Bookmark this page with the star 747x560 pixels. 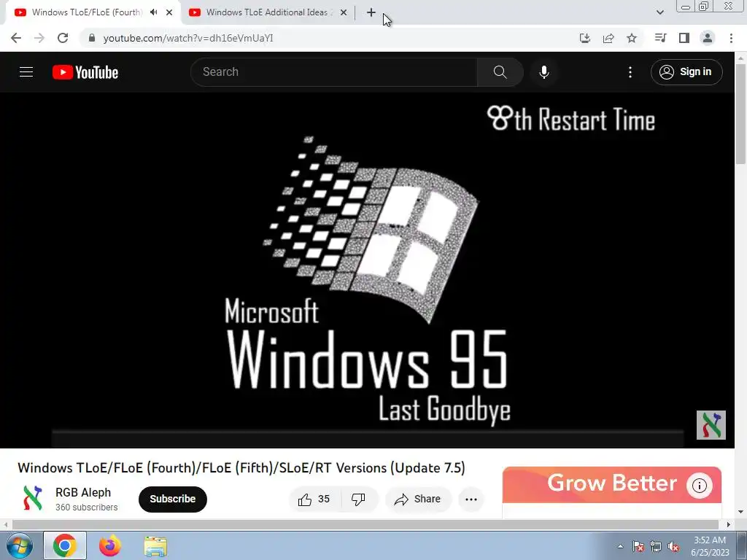632,38
